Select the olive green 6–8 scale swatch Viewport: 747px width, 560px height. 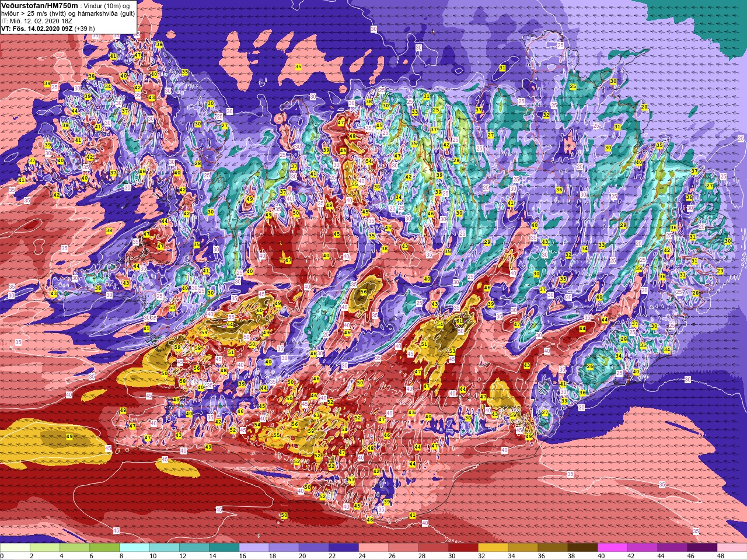tap(104, 547)
